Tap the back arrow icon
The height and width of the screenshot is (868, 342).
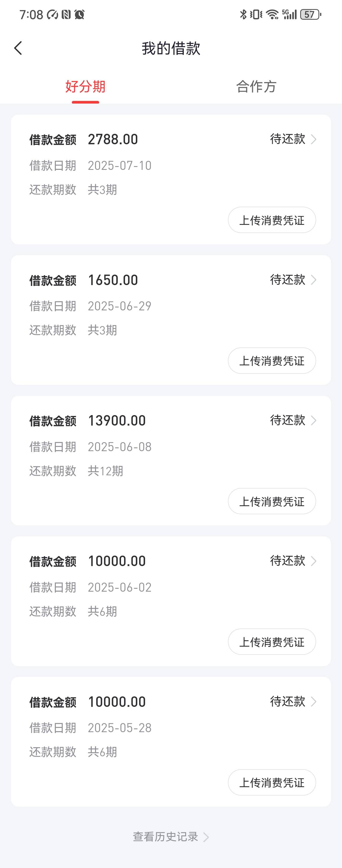click(18, 48)
